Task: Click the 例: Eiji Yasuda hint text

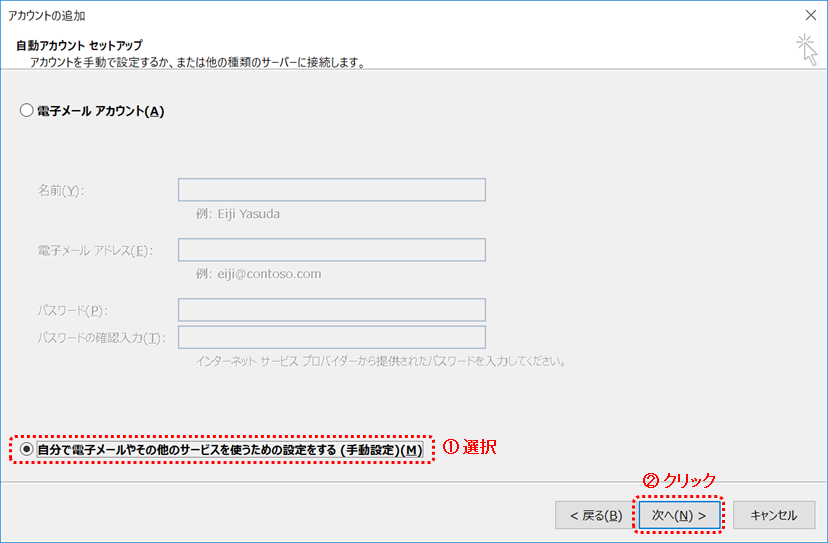Action: point(238,214)
